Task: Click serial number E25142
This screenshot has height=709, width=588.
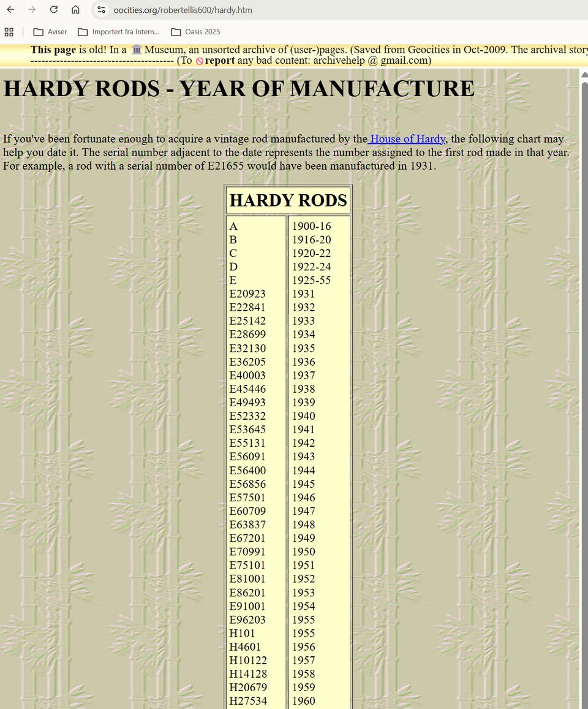Action: click(x=247, y=321)
